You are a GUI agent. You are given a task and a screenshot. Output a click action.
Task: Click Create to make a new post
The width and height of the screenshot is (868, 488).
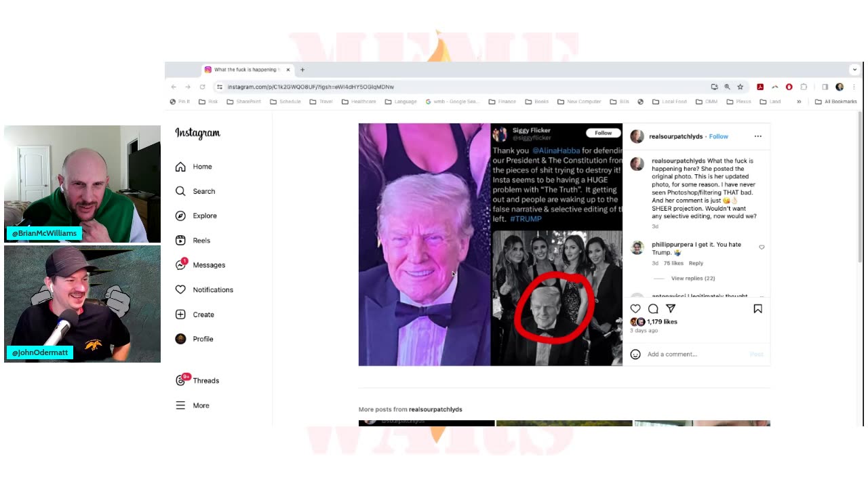tap(195, 314)
